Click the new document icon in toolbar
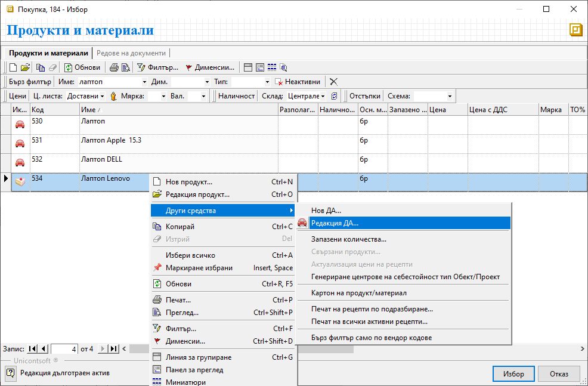The height and width of the screenshot is (386, 588). [x=13, y=67]
